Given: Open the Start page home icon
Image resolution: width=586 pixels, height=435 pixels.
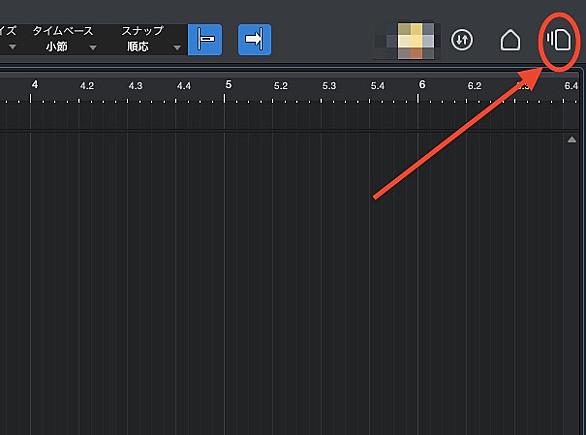Looking at the screenshot, I should tap(510, 40).
